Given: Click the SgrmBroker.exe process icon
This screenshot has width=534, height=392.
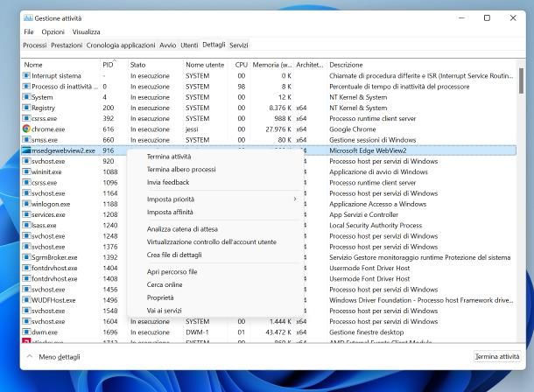Looking at the screenshot, I should tap(26, 257).
